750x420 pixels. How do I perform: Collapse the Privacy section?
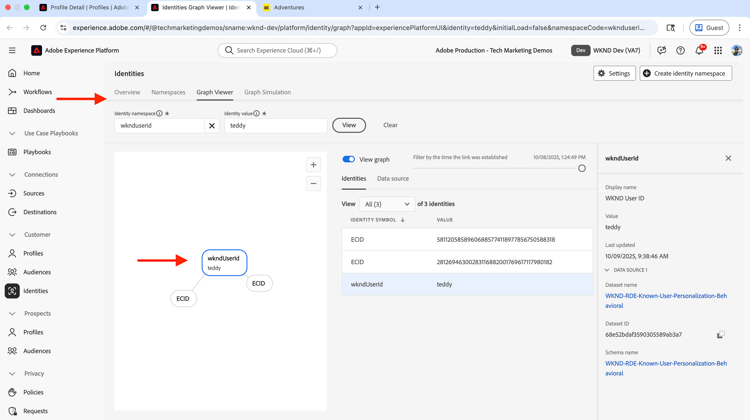pos(12,374)
